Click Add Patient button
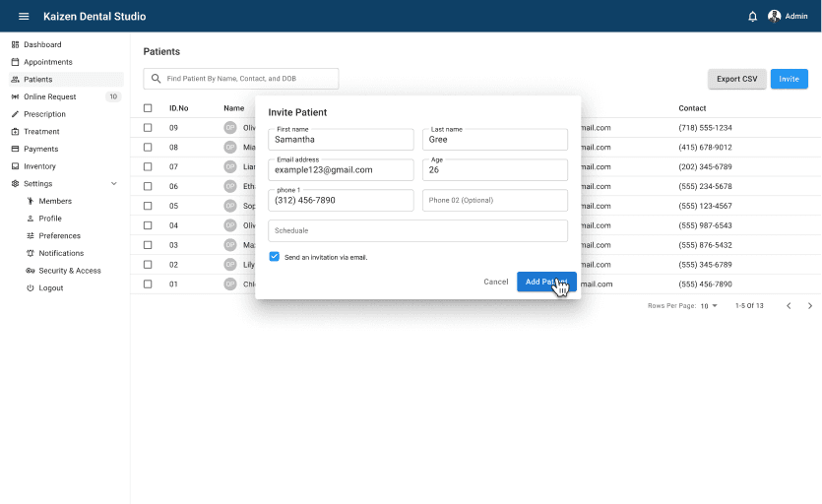822x504 pixels. 545,282
